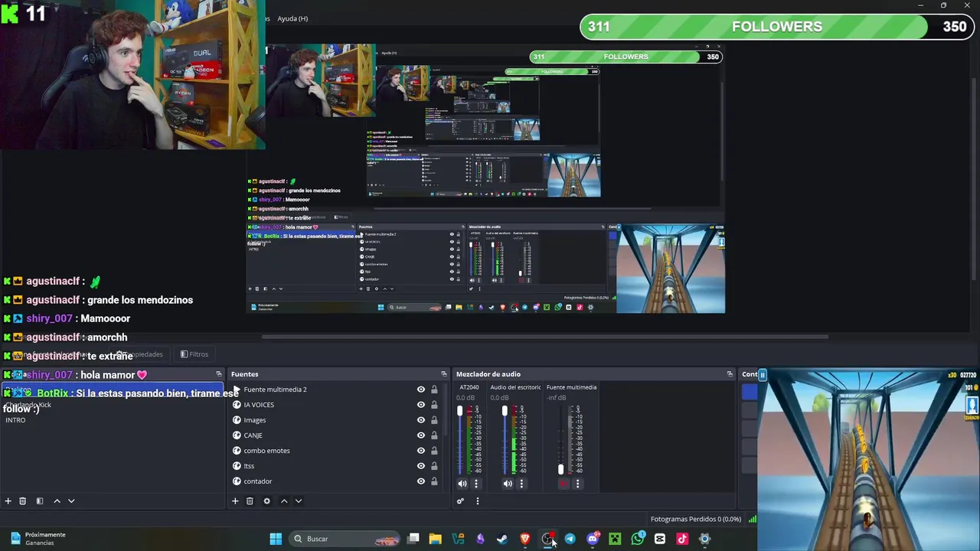Mute Audio del escritorio speaker icon
This screenshot has height=551, width=980.
508,484
